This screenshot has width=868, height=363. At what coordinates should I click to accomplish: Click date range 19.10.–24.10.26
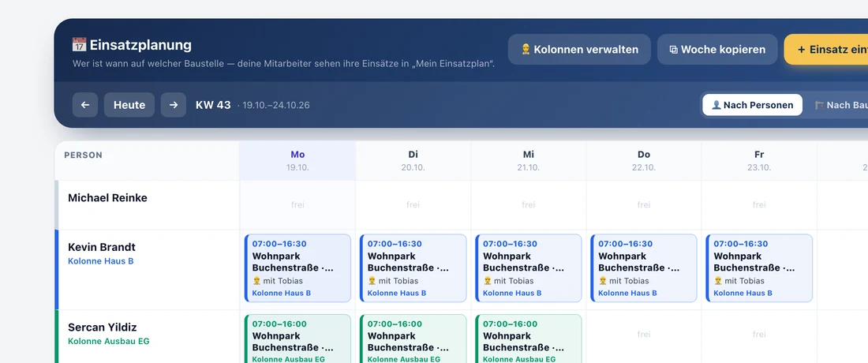tap(275, 105)
